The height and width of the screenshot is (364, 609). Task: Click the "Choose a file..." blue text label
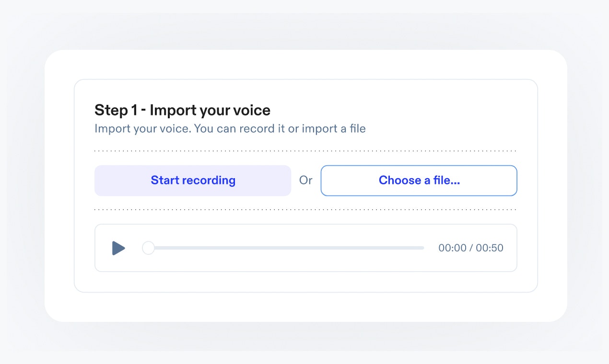click(419, 181)
